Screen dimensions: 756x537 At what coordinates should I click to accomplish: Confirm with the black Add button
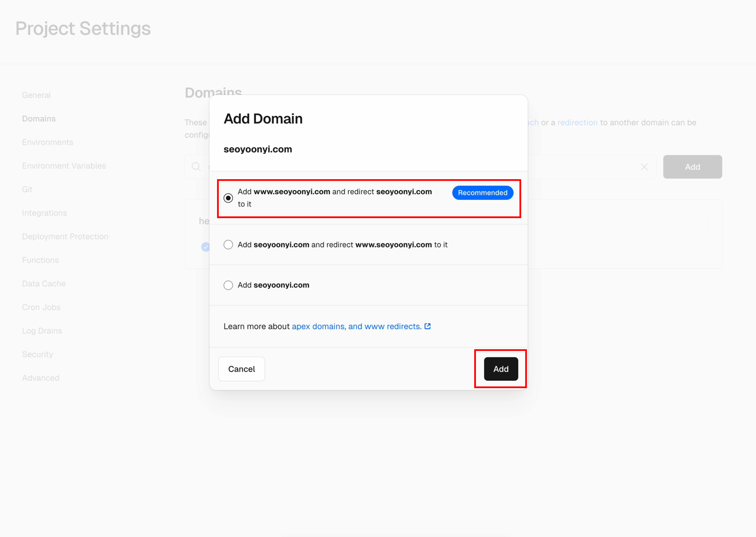click(x=501, y=369)
